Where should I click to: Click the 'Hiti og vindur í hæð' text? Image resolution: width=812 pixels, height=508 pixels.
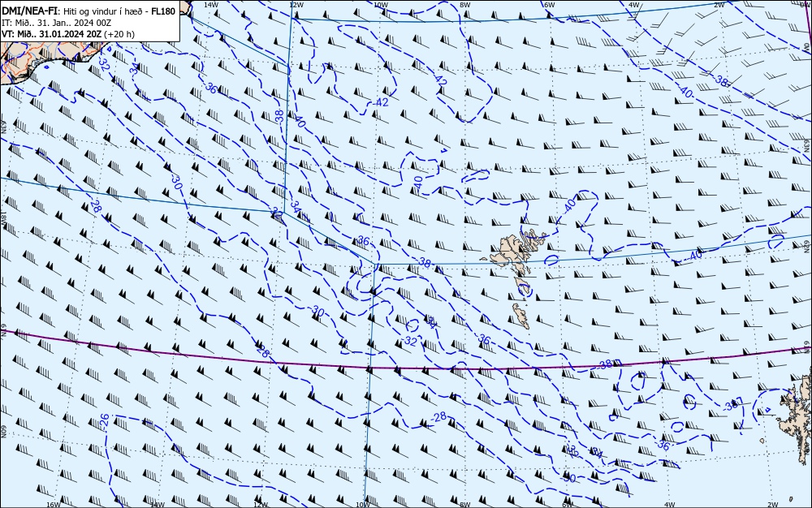tap(102, 12)
